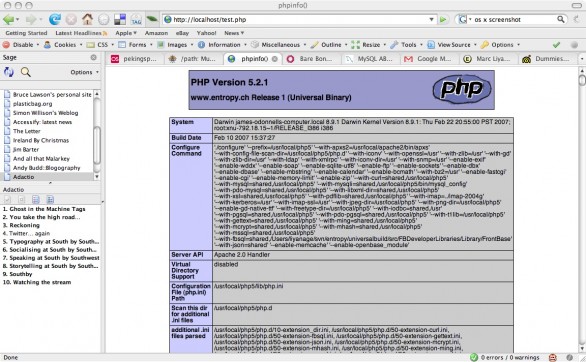
Task: Open the Cookies dropdown menu
Action: click(x=63, y=44)
